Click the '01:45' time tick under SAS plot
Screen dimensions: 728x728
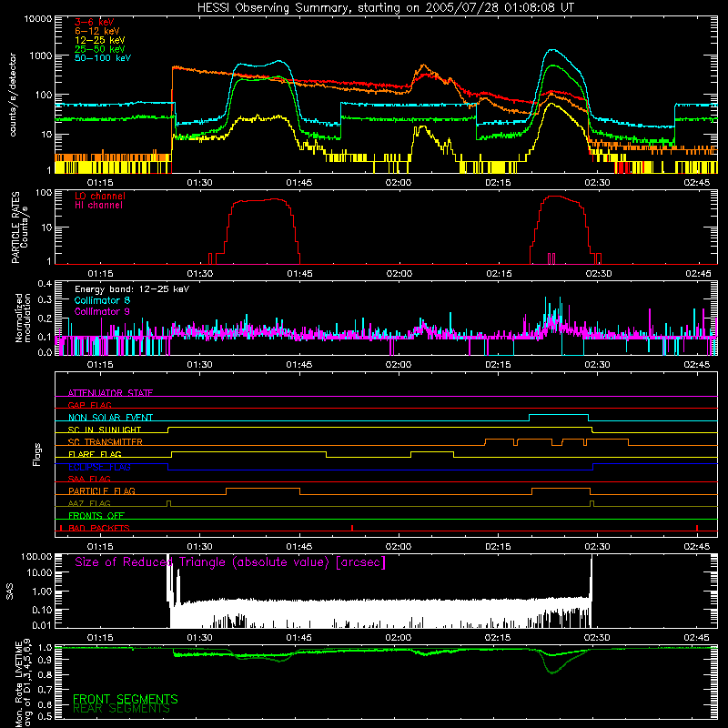299,638
